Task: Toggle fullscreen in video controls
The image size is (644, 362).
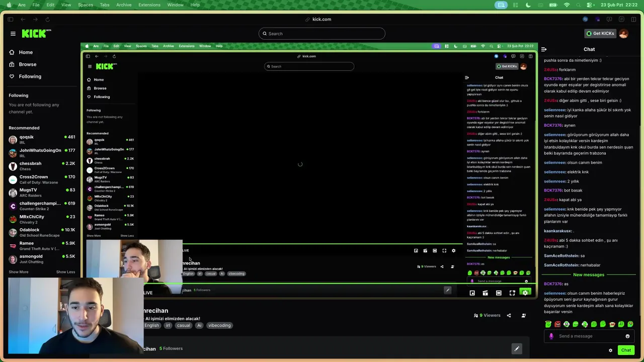Action: tap(512, 293)
